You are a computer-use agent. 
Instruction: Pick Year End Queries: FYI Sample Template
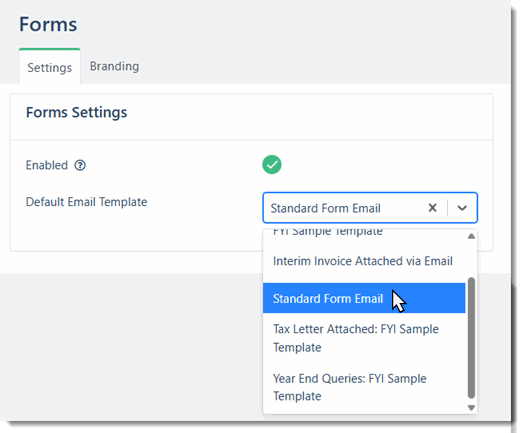coord(364,387)
